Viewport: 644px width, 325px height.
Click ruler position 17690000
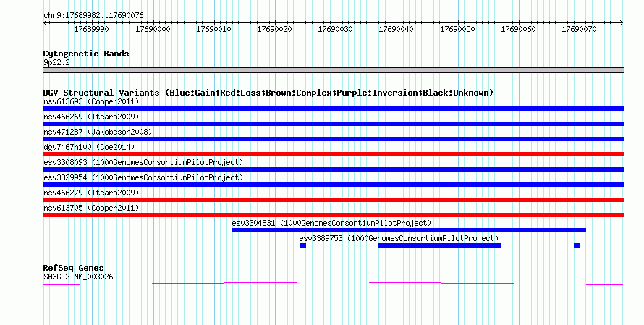(153, 29)
